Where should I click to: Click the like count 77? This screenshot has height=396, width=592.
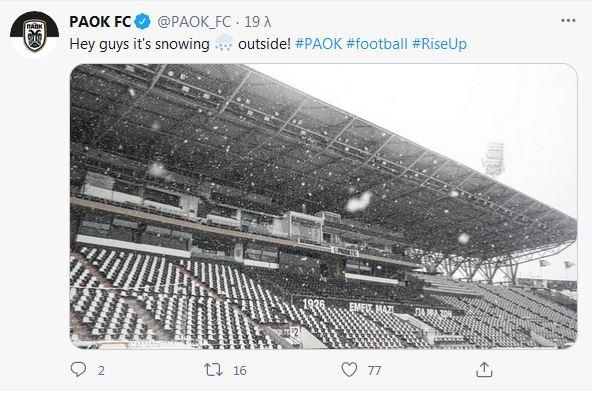pyautogui.click(x=374, y=370)
